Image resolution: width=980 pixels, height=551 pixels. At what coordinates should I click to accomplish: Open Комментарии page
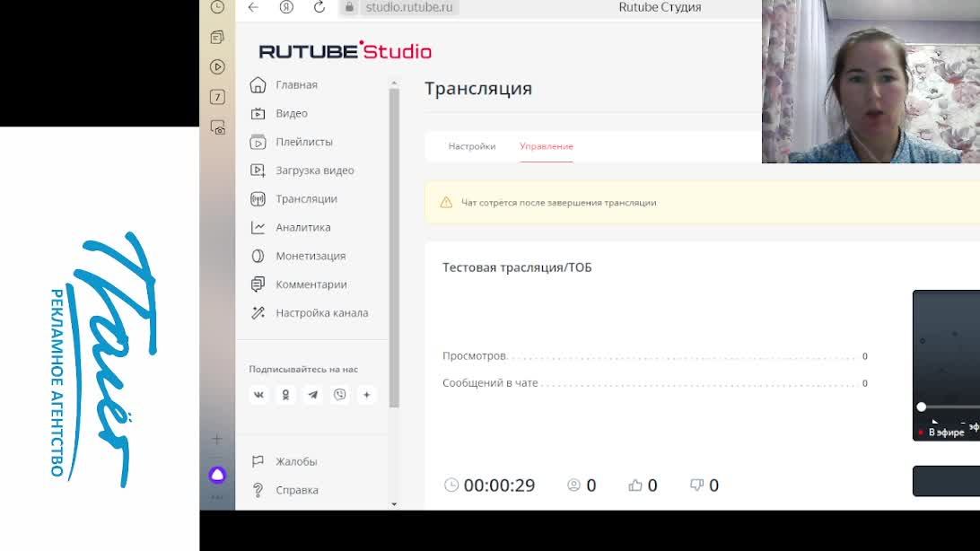(x=311, y=284)
